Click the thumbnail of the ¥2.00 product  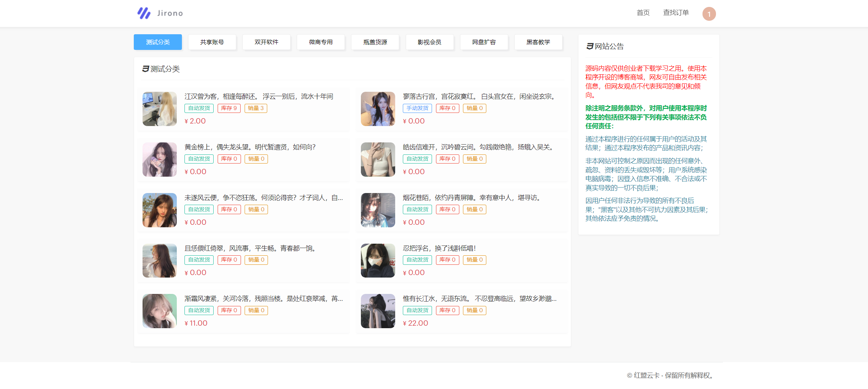(159, 109)
